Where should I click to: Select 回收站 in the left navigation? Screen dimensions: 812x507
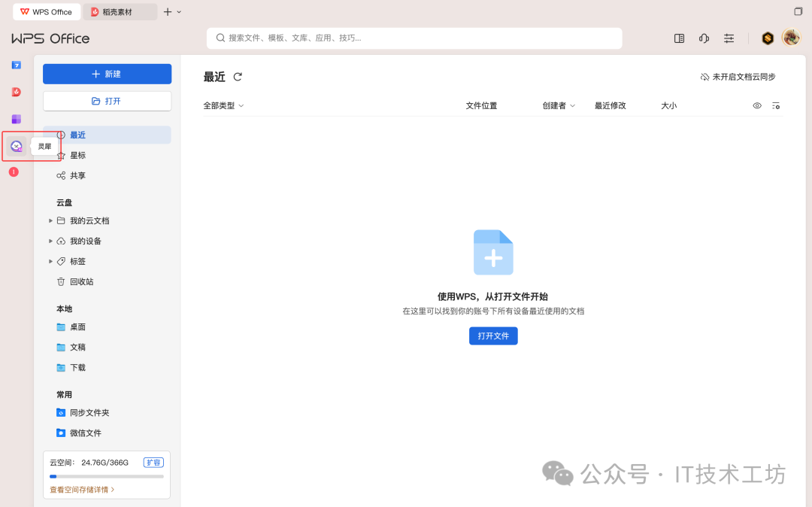(x=80, y=281)
